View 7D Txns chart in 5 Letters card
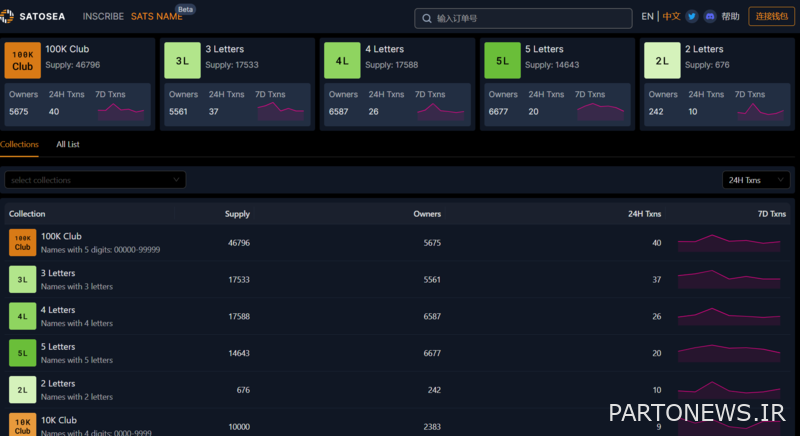Screen dimensions: 800x436 (x=601, y=111)
